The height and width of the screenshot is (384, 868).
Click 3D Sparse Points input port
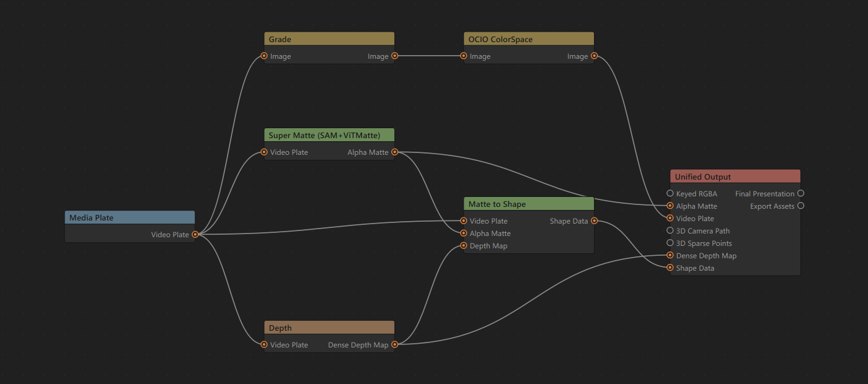coord(670,243)
